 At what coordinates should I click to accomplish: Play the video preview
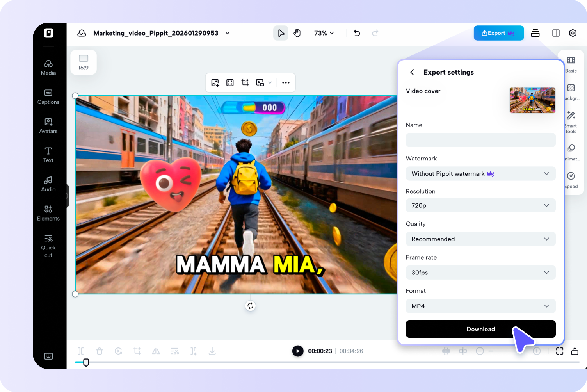(298, 351)
